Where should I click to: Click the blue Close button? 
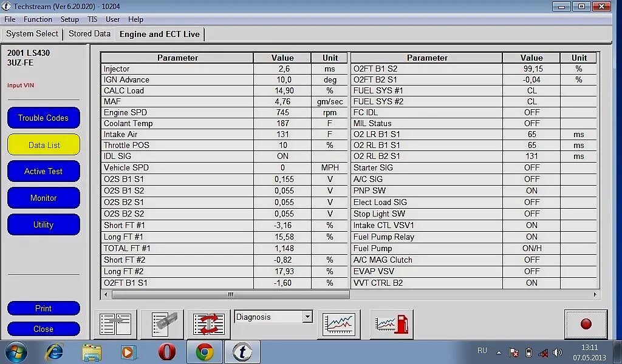click(x=43, y=329)
